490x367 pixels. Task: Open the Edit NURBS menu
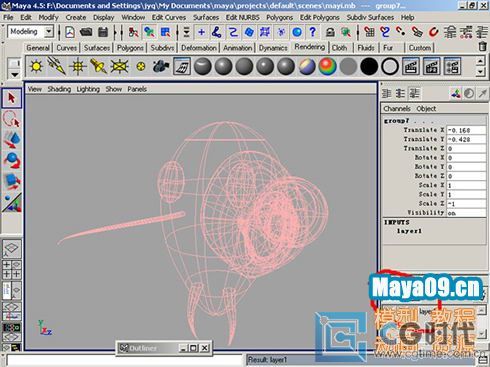242,17
